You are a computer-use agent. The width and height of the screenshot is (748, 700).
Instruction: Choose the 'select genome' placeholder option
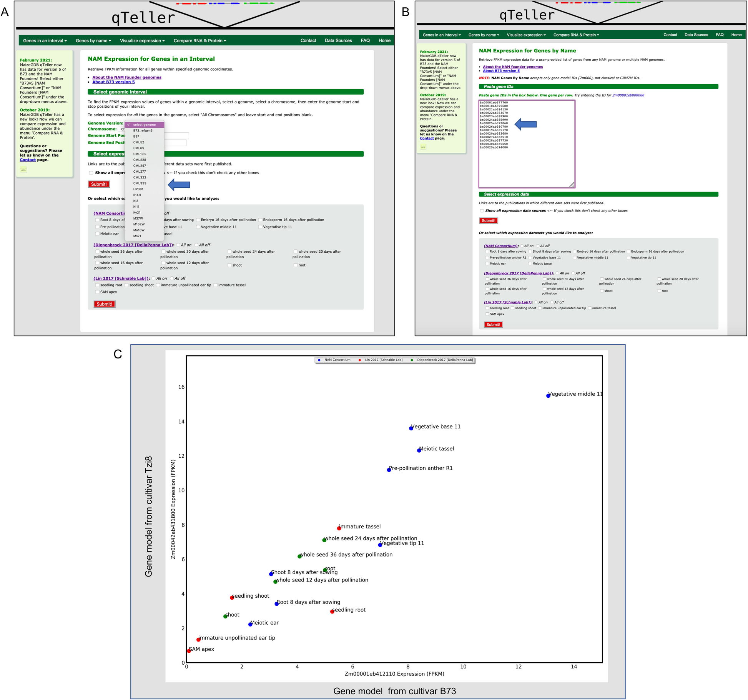145,125
